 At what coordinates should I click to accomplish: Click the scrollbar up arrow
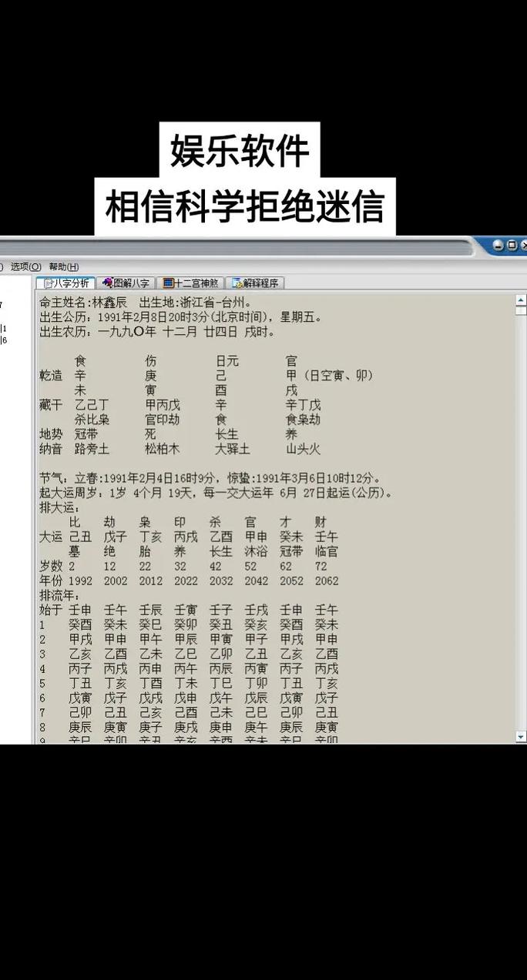click(521, 299)
